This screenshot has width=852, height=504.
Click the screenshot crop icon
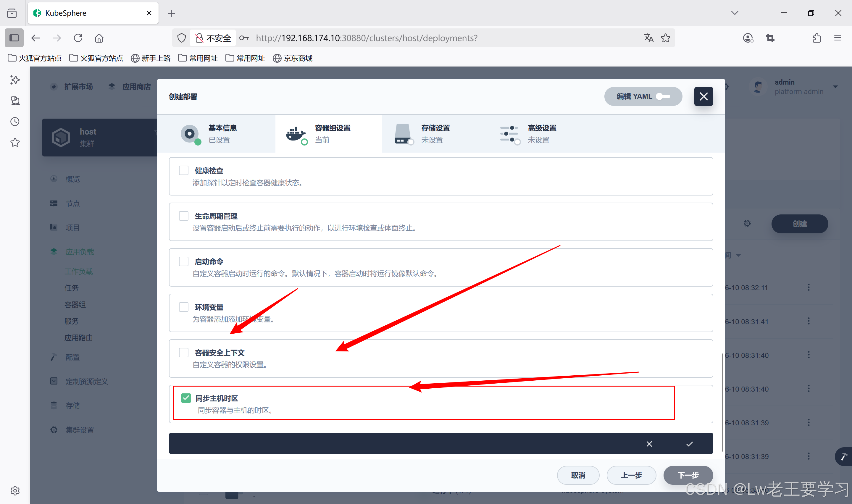[x=770, y=38]
